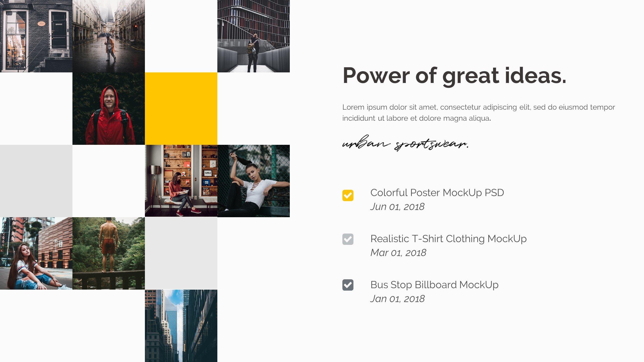Click the Lorem ipsum paragraph text
The width and height of the screenshot is (644, 362).
(478, 113)
